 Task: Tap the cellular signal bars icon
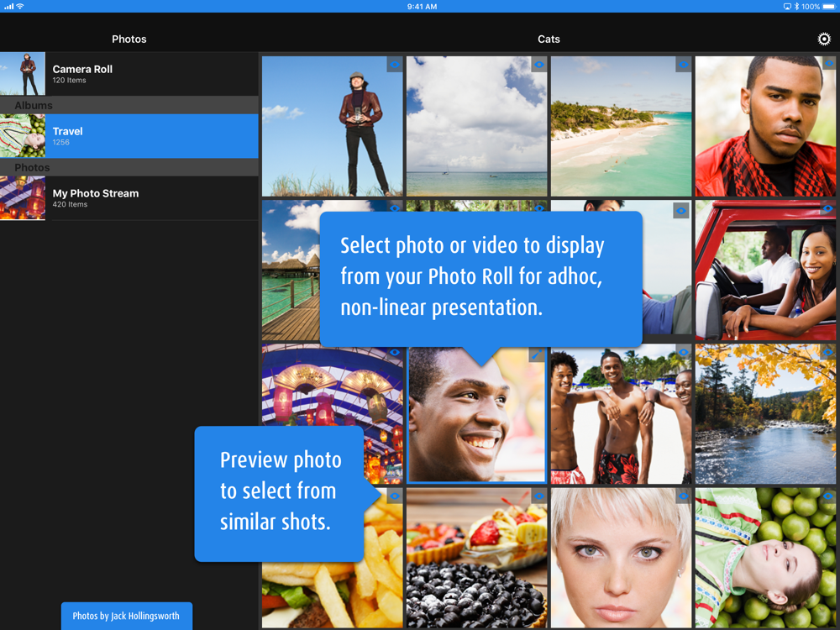click(8, 7)
